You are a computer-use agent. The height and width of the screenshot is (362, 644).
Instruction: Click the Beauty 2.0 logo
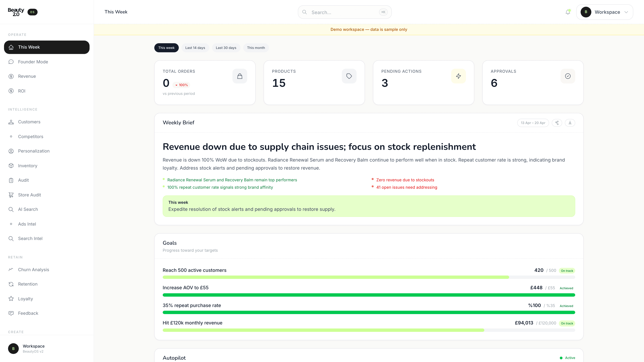click(x=16, y=12)
